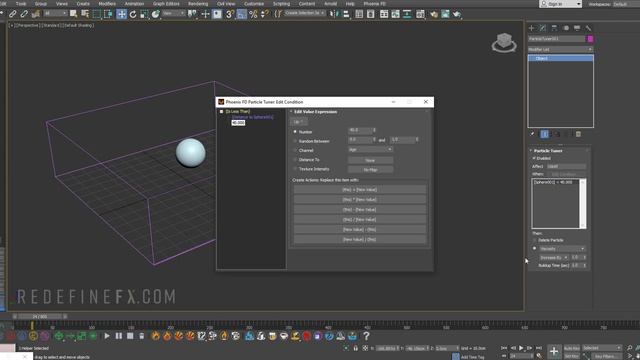
Task: Open the Hierarchy tab in command panel
Action: [554, 28]
